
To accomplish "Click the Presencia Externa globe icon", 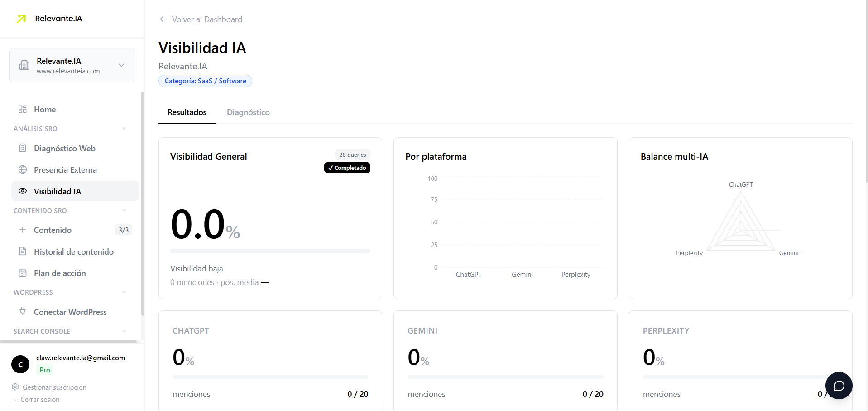I will pyautogui.click(x=23, y=169).
